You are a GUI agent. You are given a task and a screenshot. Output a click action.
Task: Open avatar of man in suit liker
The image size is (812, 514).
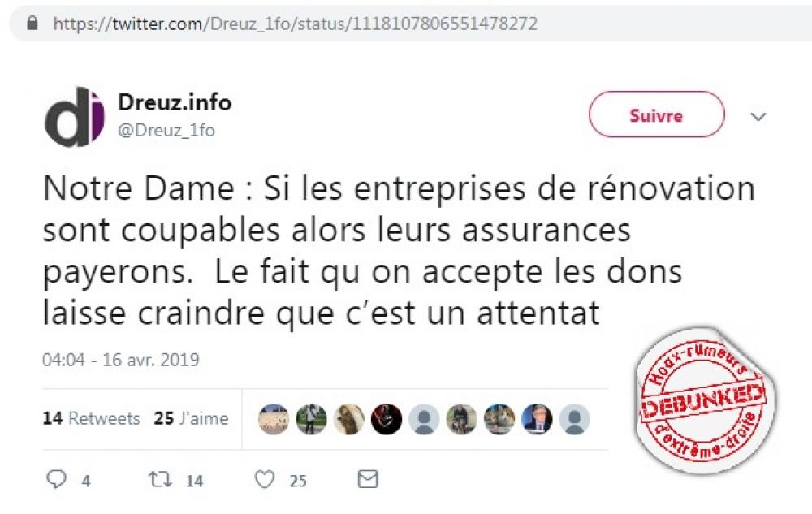point(537,419)
